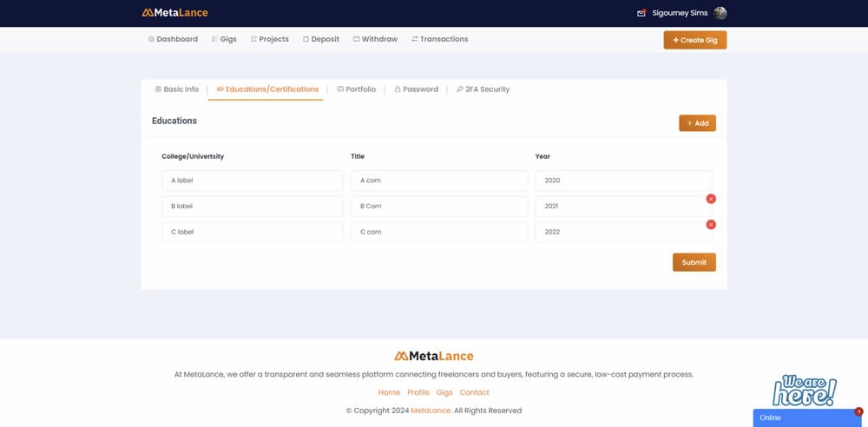The height and width of the screenshot is (427, 868).
Task: Click the We are here chat graphic
Action: (x=804, y=390)
